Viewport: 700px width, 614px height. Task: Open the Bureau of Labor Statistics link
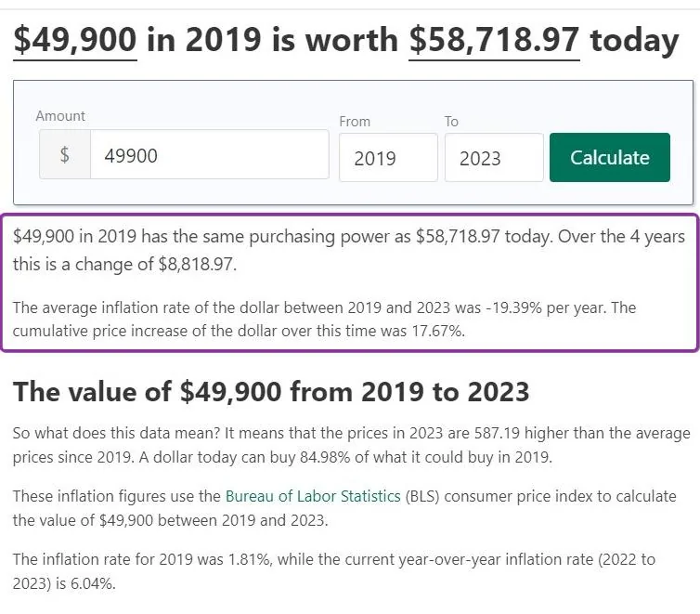313,496
